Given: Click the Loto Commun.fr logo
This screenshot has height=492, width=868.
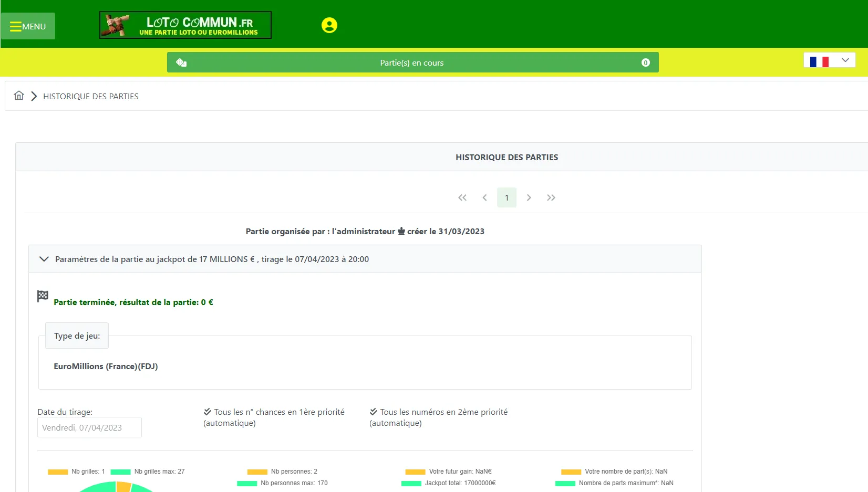Looking at the screenshot, I should coord(185,25).
